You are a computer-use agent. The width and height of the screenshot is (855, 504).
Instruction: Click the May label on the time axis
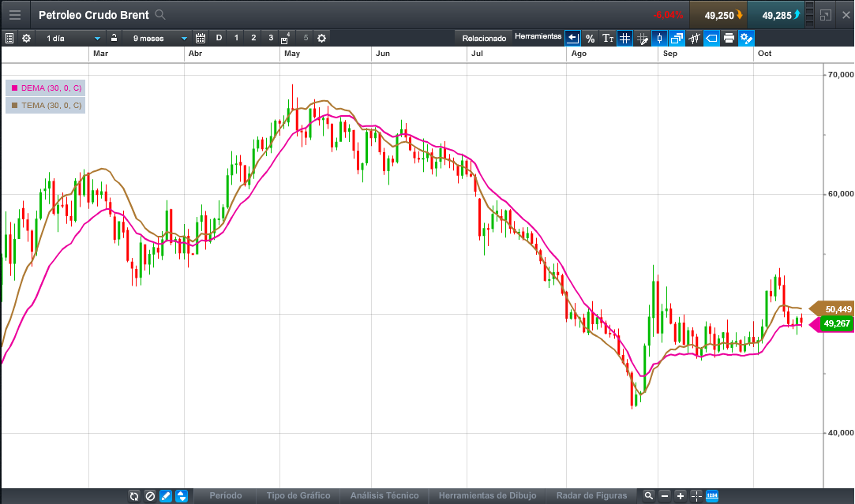point(292,54)
